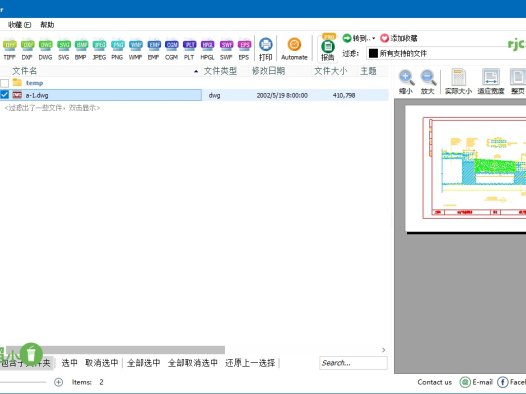Click the Contact us label

coord(434,382)
